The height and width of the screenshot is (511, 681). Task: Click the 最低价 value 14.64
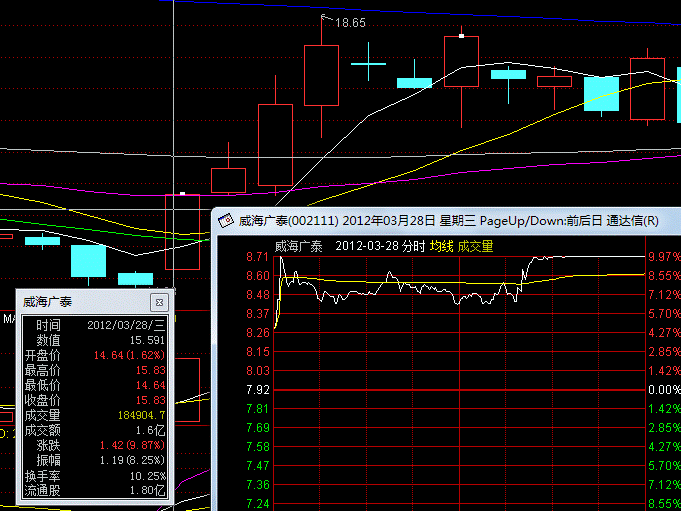coord(150,385)
